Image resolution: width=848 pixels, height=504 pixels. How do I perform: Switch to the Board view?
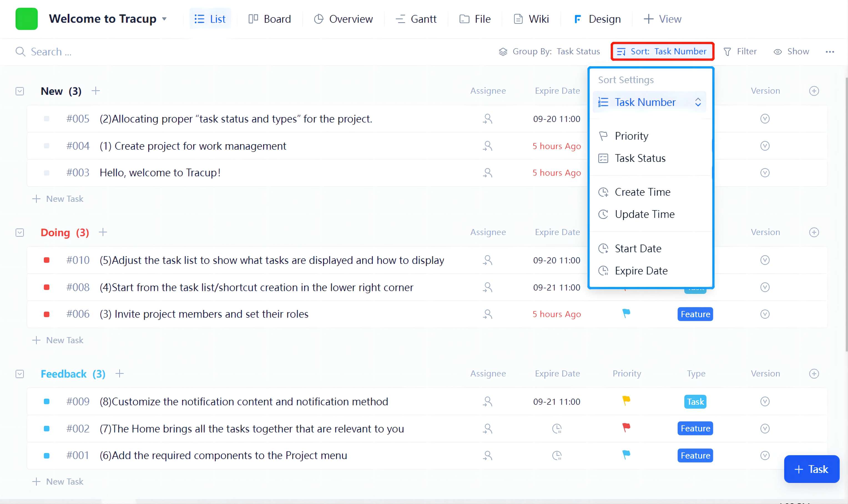click(x=269, y=19)
